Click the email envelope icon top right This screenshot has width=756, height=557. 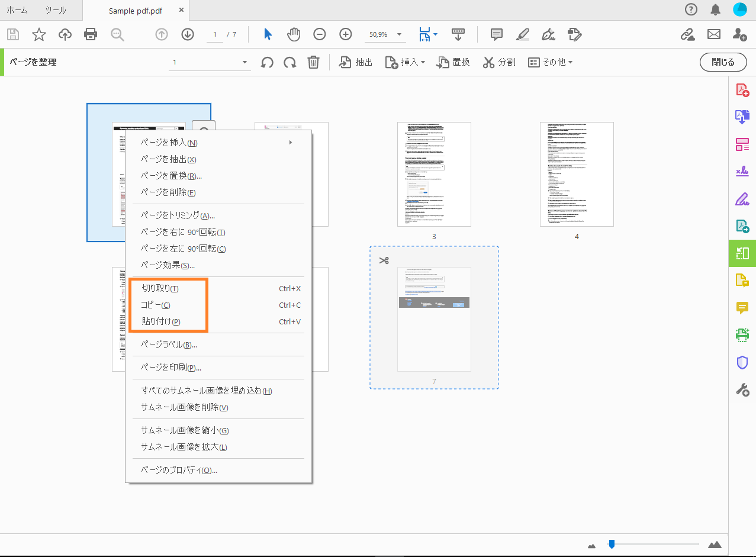[x=713, y=34]
